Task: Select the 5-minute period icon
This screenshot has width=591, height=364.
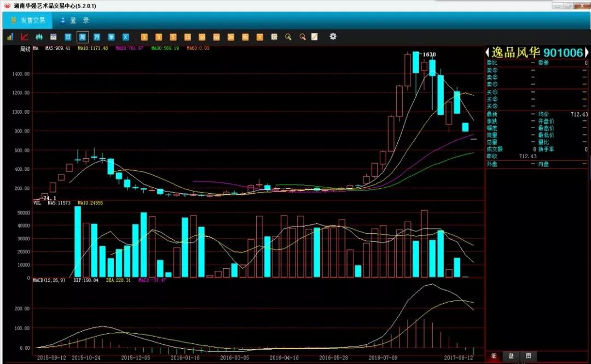Action: pyautogui.click(x=173, y=37)
